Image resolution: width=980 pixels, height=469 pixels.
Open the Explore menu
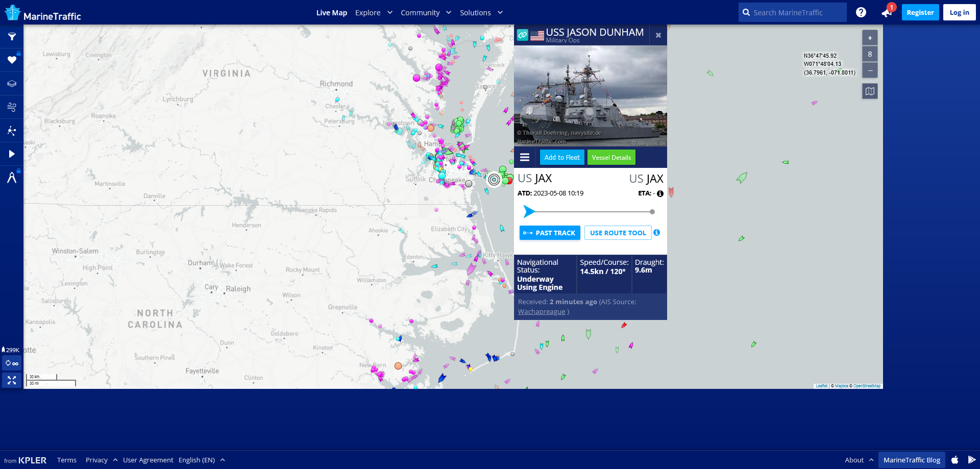pyautogui.click(x=368, y=13)
